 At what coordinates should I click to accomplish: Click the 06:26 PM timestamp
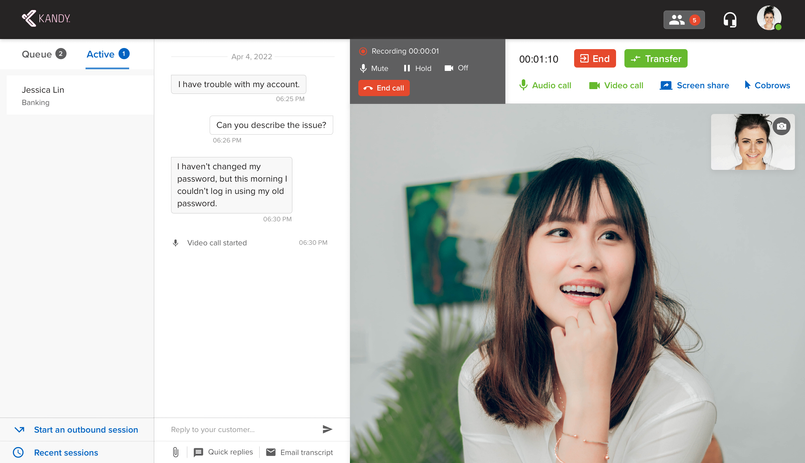tap(227, 140)
